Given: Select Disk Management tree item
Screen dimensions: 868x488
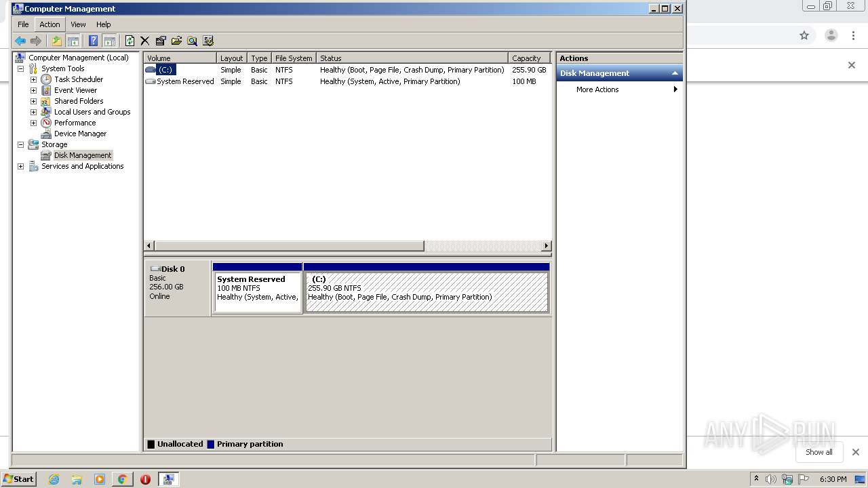Looking at the screenshot, I should pyautogui.click(x=83, y=155).
